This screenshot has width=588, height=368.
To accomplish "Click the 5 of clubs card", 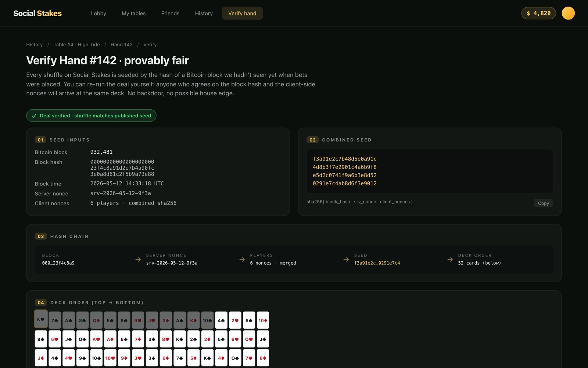I will point(110,320).
